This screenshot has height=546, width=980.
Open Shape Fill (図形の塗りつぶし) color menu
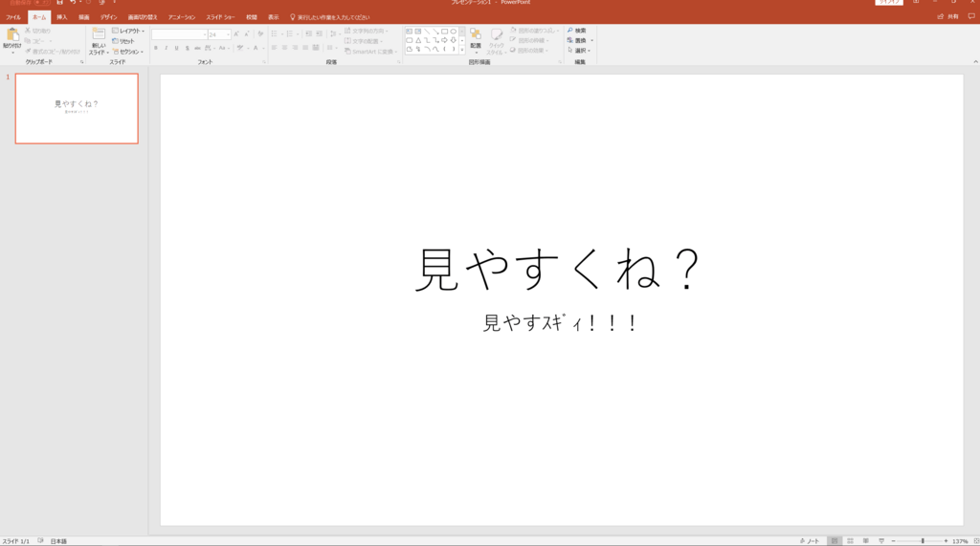pos(534,30)
